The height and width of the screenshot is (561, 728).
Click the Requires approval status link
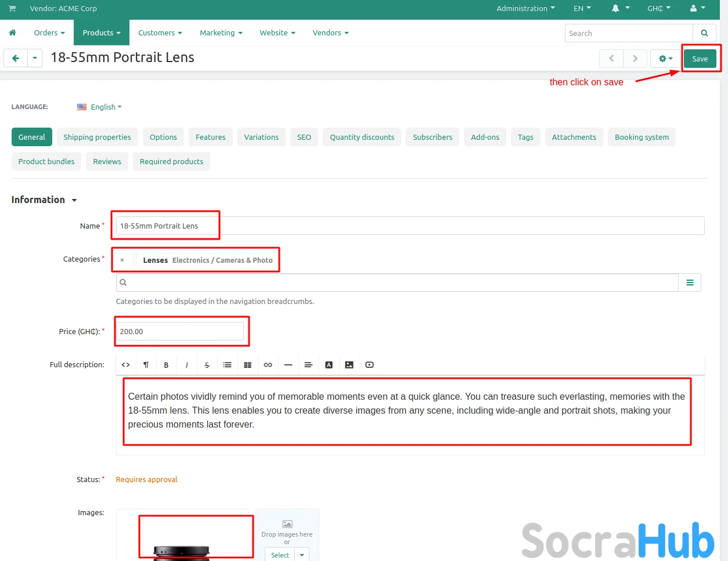click(x=146, y=480)
